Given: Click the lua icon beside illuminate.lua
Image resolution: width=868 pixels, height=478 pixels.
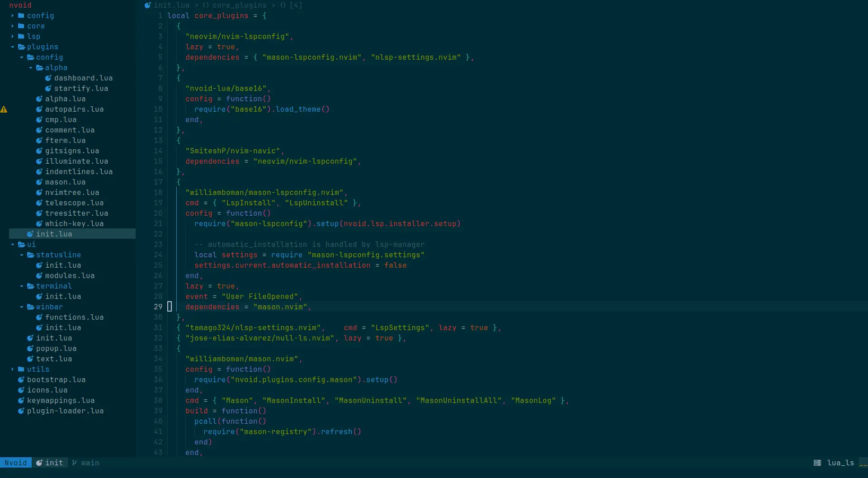Looking at the screenshot, I should [x=39, y=161].
